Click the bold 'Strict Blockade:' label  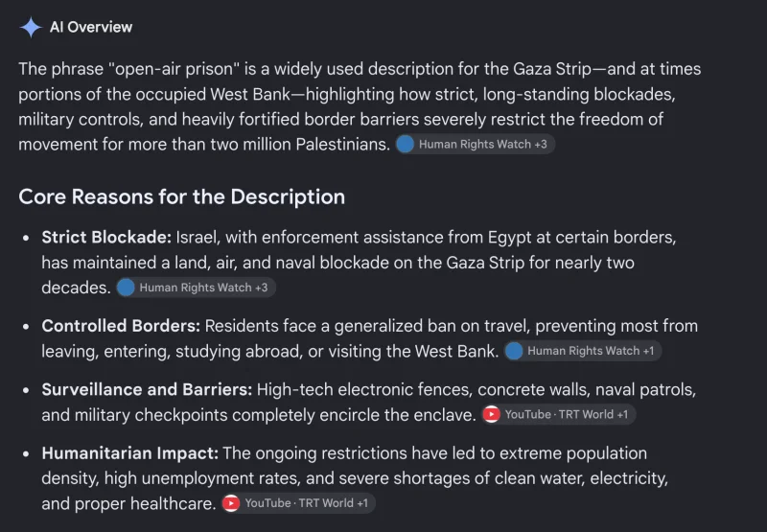(106, 238)
